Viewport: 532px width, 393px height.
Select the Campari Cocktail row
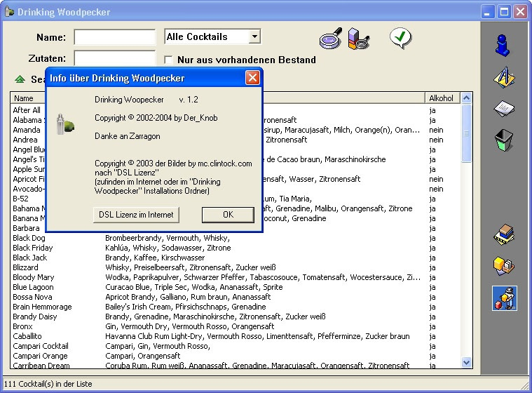tap(236, 346)
